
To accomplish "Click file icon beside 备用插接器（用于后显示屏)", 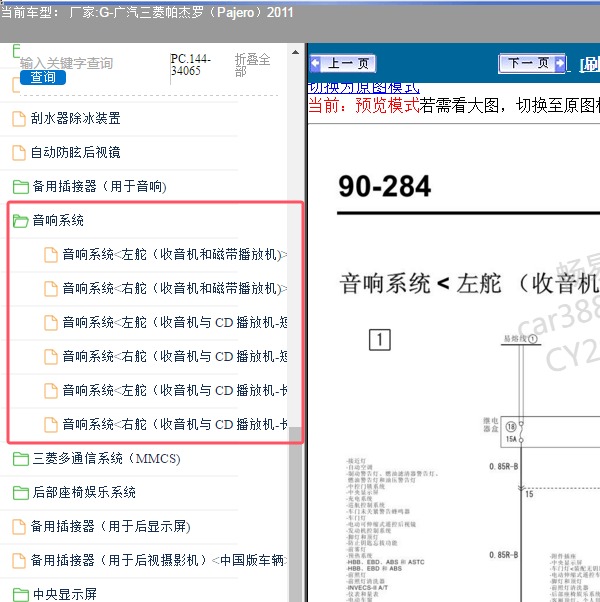I will [19, 527].
